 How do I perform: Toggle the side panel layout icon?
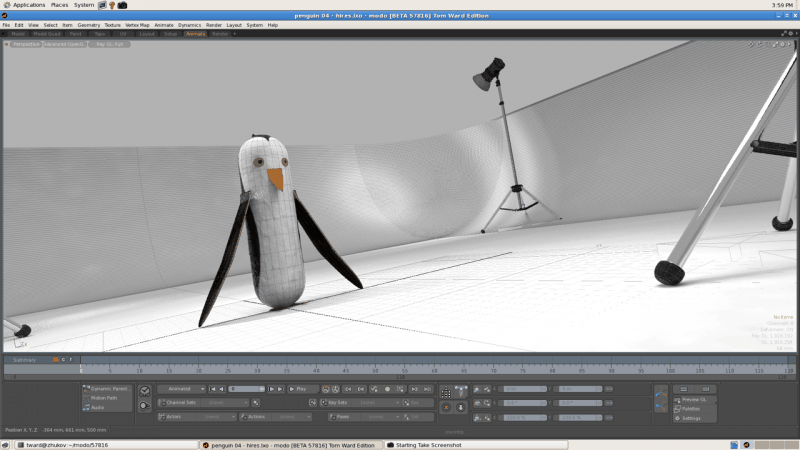point(706,389)
